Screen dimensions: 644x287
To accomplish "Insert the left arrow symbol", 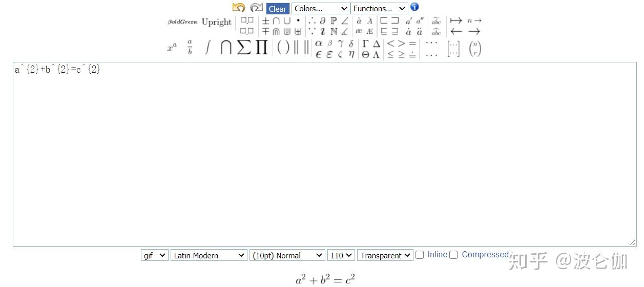I will [456, 31].
